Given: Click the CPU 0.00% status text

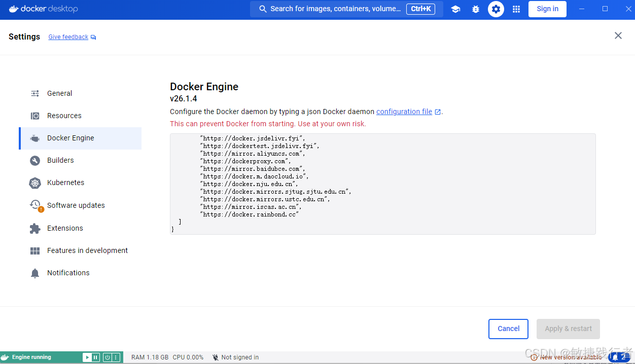Looking at the screenshot, I should point(188,357).
